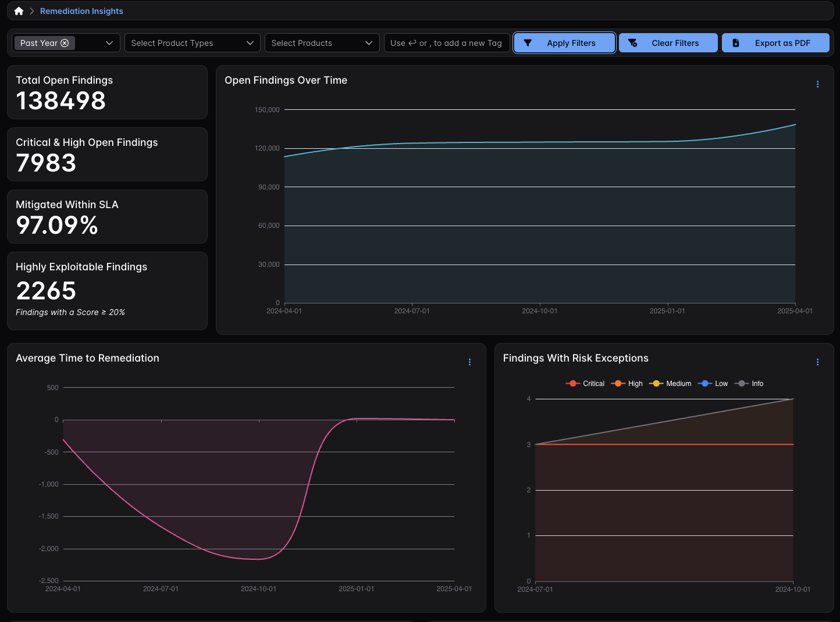840x622 pixels.
Task: Click the home icon in breadcrumb
Action: tap(19, 11)
